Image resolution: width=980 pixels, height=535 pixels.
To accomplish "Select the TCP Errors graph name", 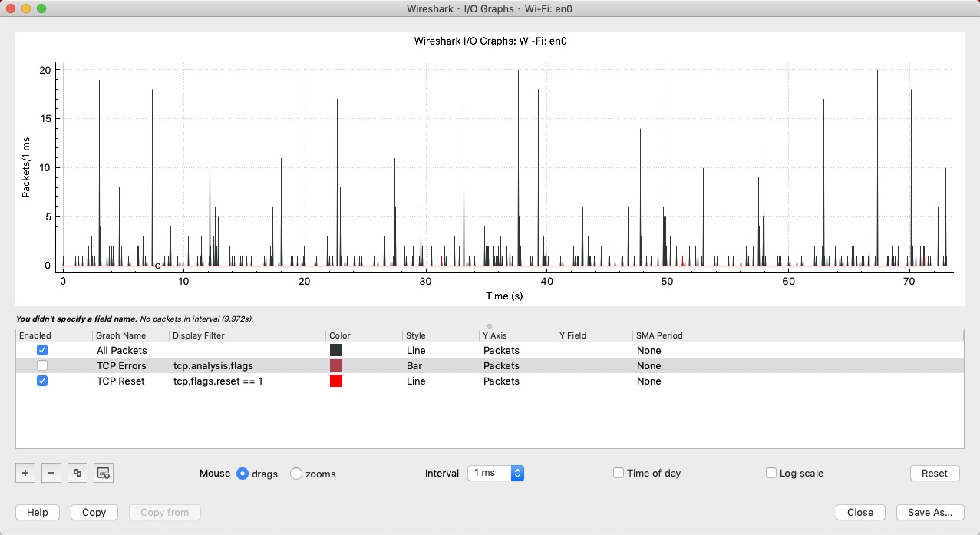I will 121,365.
